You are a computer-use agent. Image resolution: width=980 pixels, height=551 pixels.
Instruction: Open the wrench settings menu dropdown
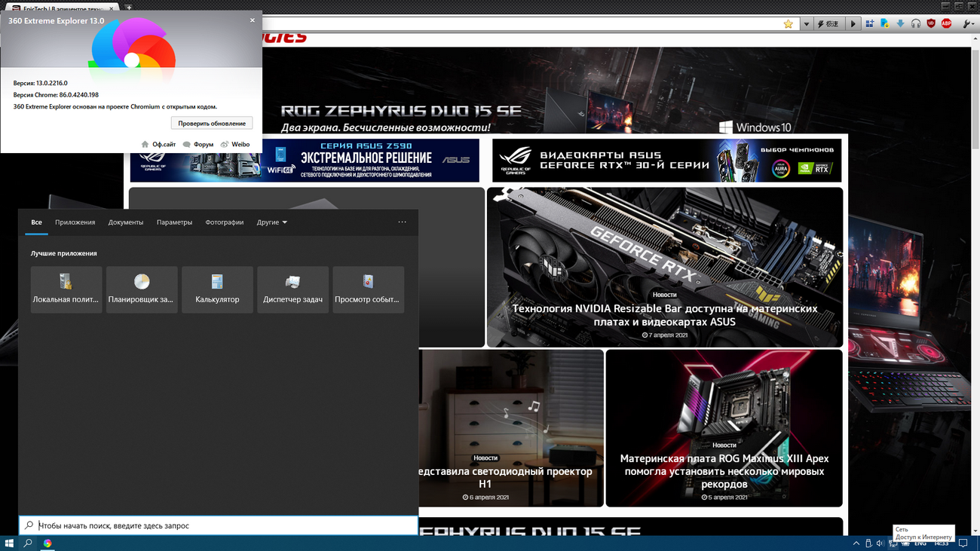click(969, 24)
